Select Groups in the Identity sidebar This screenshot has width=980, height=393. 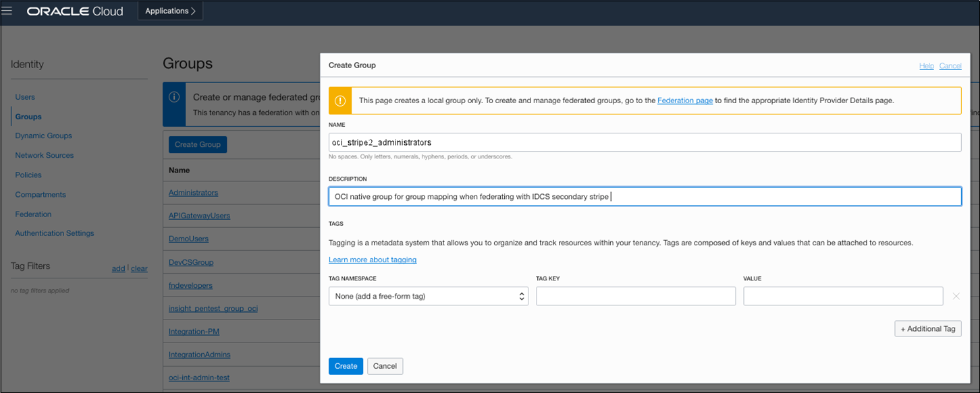tap(27, 116)
